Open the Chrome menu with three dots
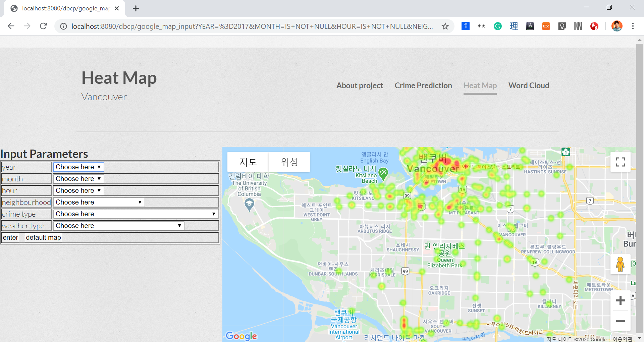 pos(633,26)
